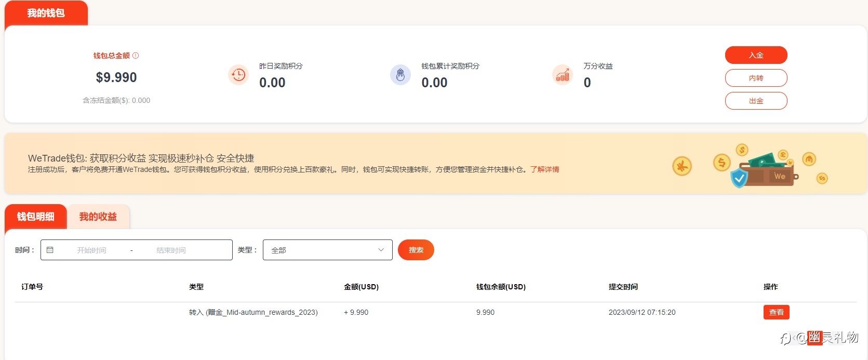This screenshot has height=360, width=868.
Task: Click the 结束时间 end date field
Action: (171, 250)
